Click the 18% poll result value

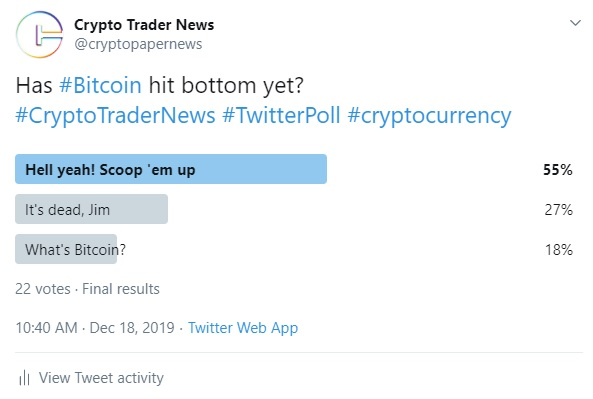click(559, 250)
